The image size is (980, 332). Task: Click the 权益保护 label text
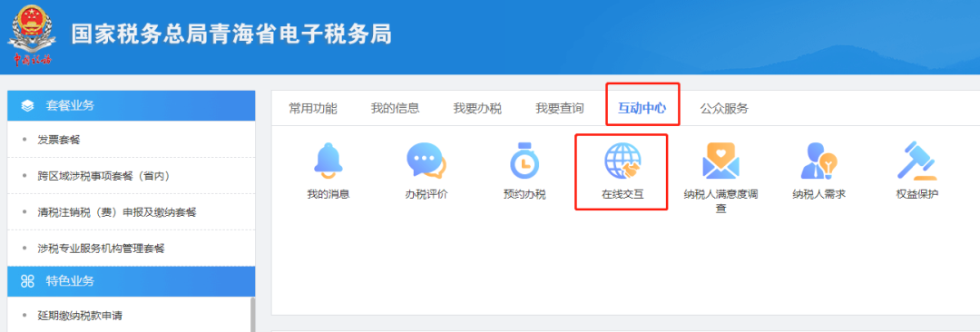[916, 194]
